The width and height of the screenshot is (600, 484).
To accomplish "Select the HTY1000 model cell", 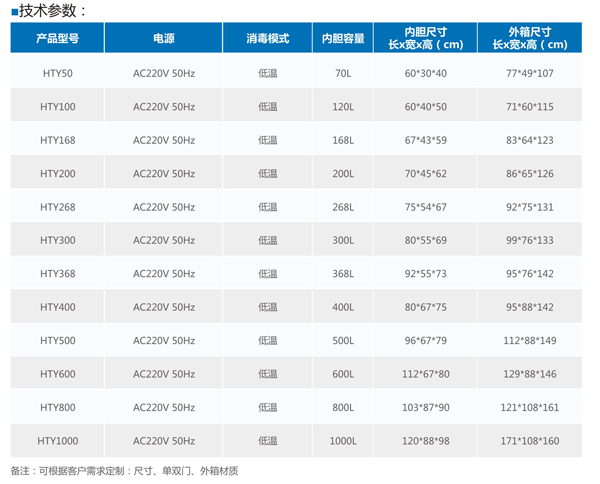I will point(57,441).
